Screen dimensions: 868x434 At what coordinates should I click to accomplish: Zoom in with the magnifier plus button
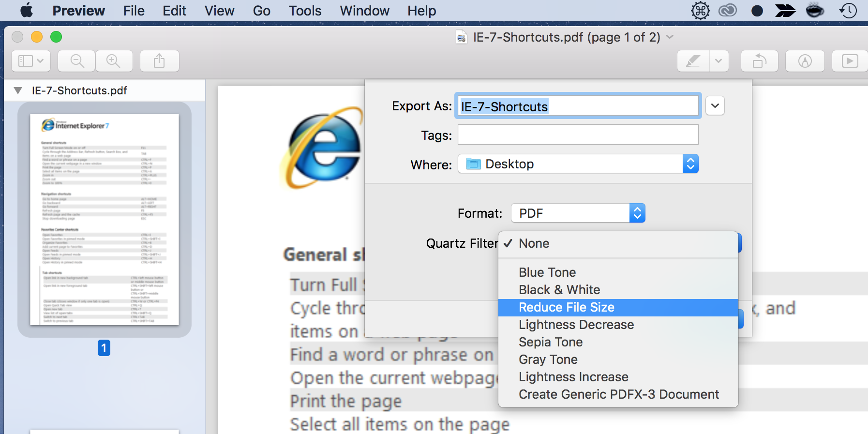coord(114,61)
